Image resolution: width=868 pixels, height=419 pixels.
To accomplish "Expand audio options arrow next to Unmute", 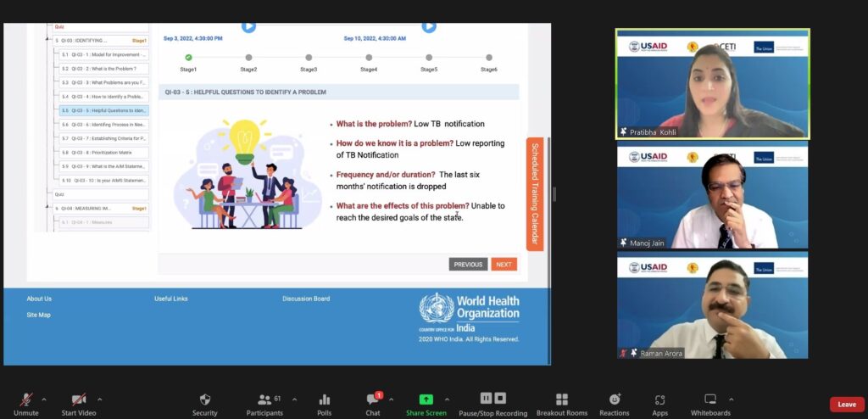I will (44, 399).
